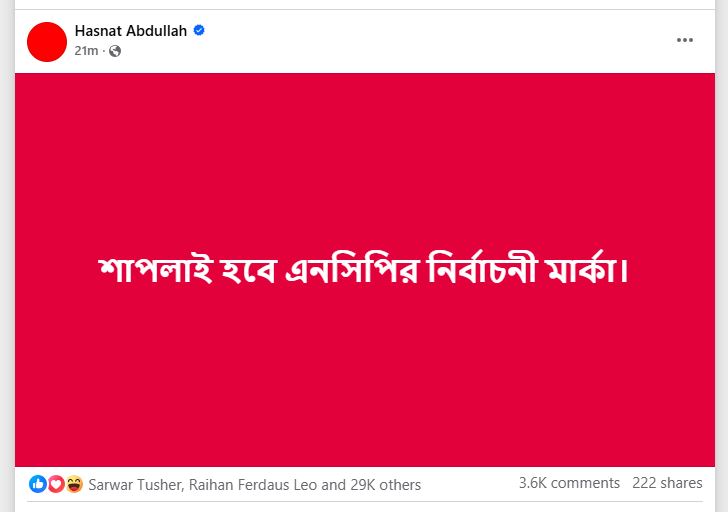Click the word হবে in the post
This screenshot has height=512, width=728.
(243, 269)
